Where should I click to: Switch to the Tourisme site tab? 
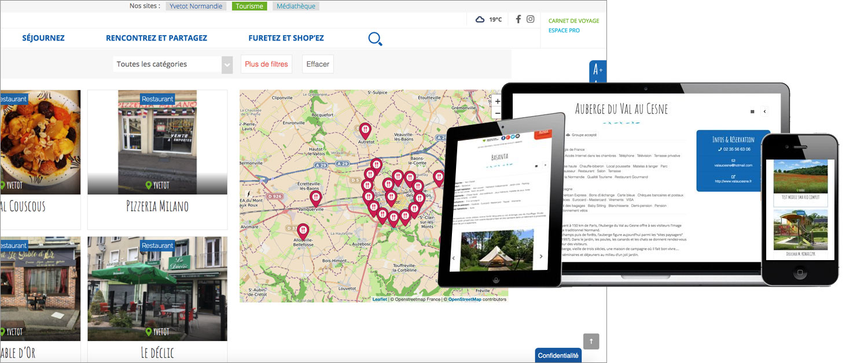[249, 6]
